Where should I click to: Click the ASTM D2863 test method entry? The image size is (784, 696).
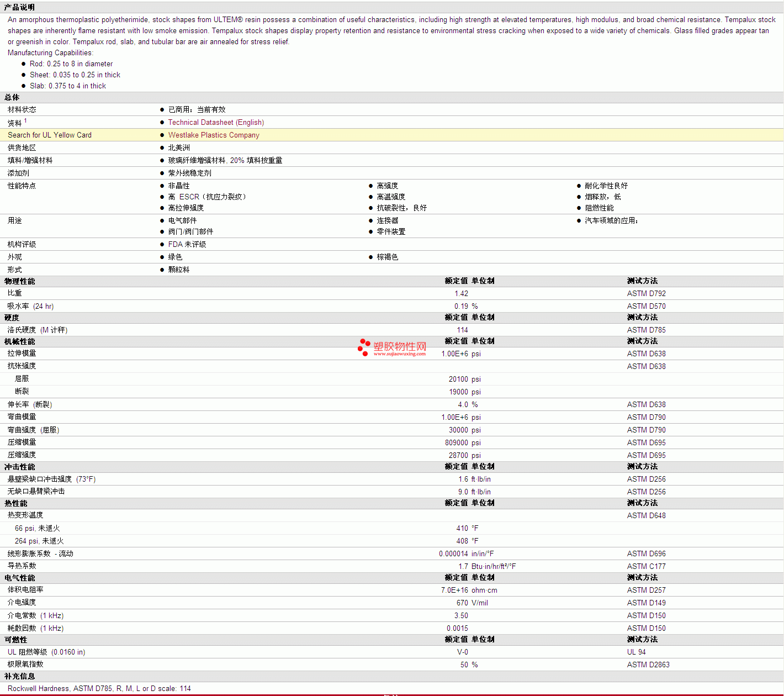(648, 665)
